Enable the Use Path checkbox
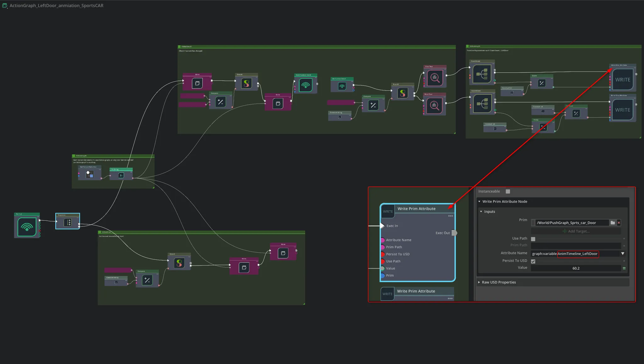Screen dimensions: 644x364 pyautogui.click(x=533, y=239)
